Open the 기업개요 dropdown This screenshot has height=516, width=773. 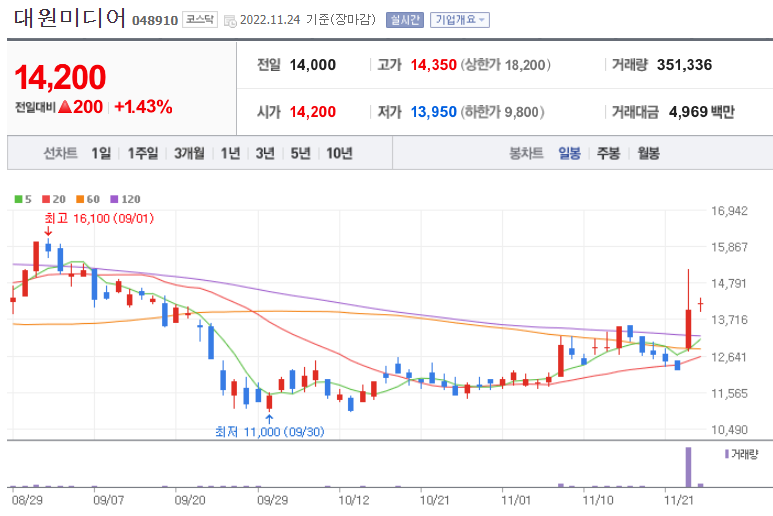[x=459, y=20]
